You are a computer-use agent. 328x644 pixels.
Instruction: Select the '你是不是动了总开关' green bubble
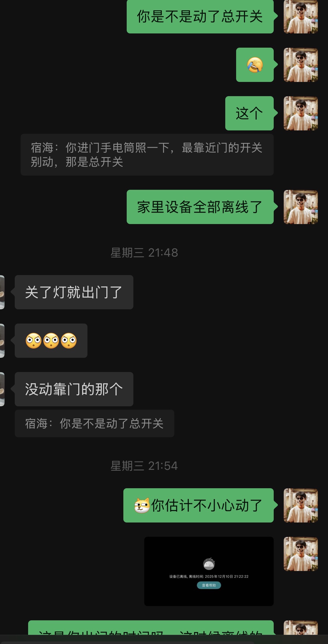click(x=200, y=16)
